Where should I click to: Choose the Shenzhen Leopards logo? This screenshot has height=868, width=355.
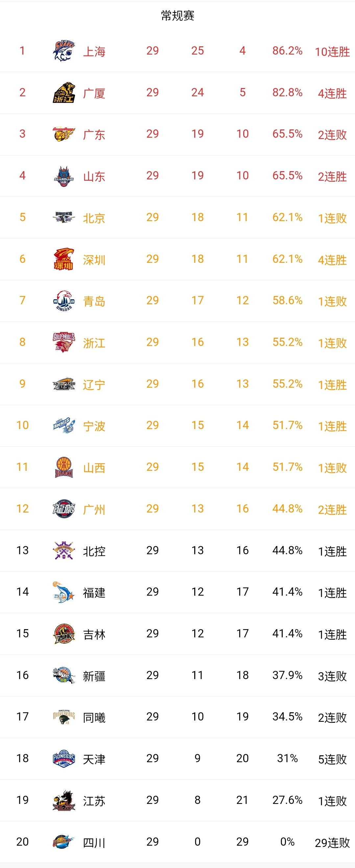[64, 259]
